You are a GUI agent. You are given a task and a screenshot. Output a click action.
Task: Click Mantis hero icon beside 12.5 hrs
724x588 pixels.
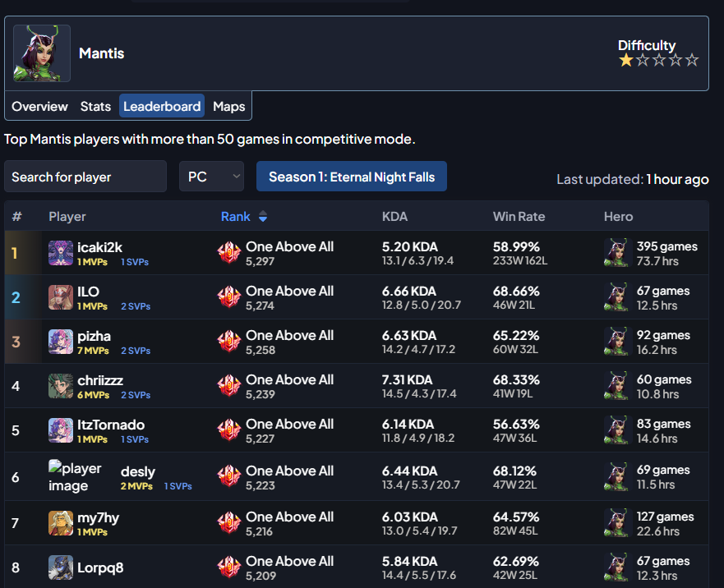tap(617, 296)
